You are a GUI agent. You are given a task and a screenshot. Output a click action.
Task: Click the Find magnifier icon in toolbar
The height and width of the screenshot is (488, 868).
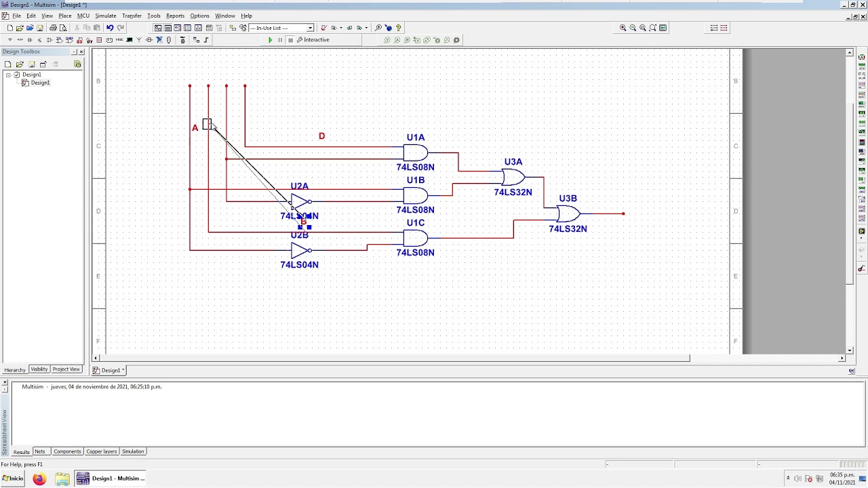coord(378,28)
